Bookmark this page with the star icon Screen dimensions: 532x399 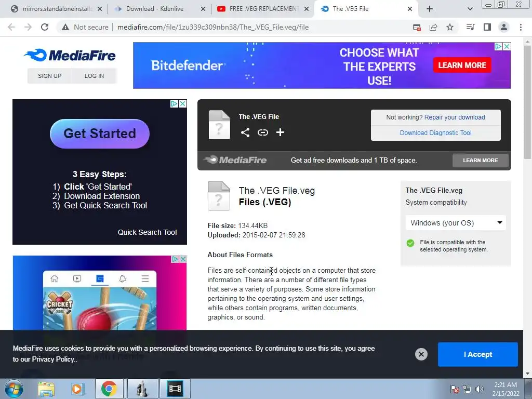(450, 27)
